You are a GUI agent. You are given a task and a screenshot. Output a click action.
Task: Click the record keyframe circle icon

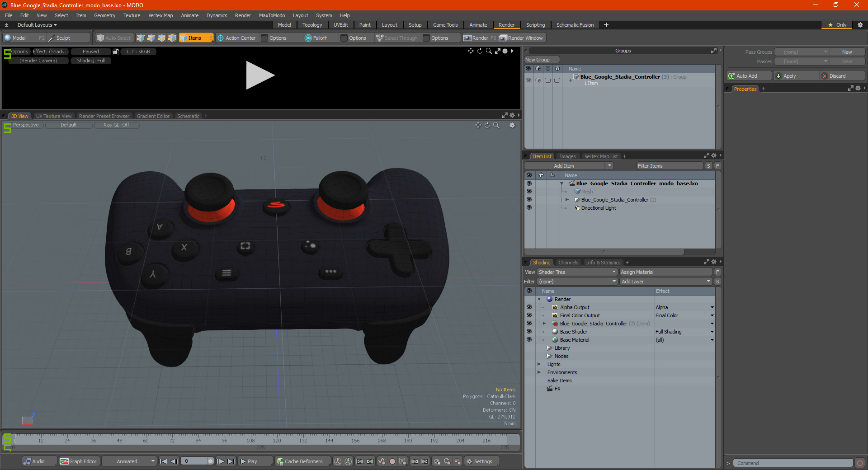[392, 461]
